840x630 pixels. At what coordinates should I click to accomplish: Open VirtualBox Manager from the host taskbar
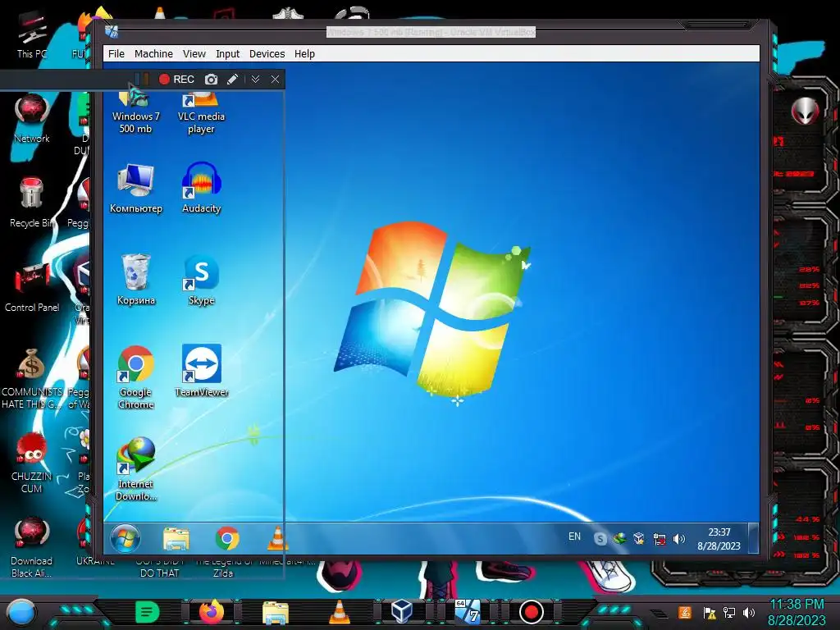(x=401, y=610)
